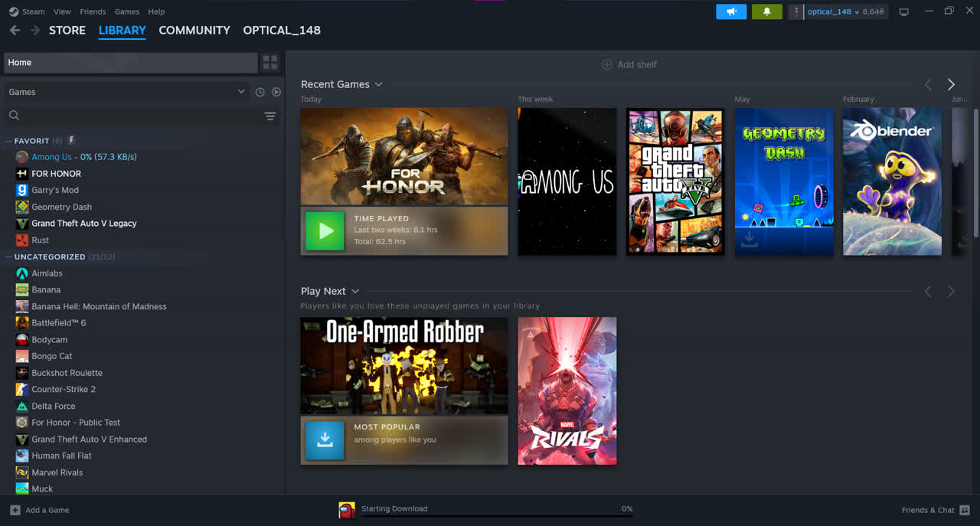Collapse the UNCATEGORIZED category
Viewport: 980px width, 526px height.
point(8,257)
